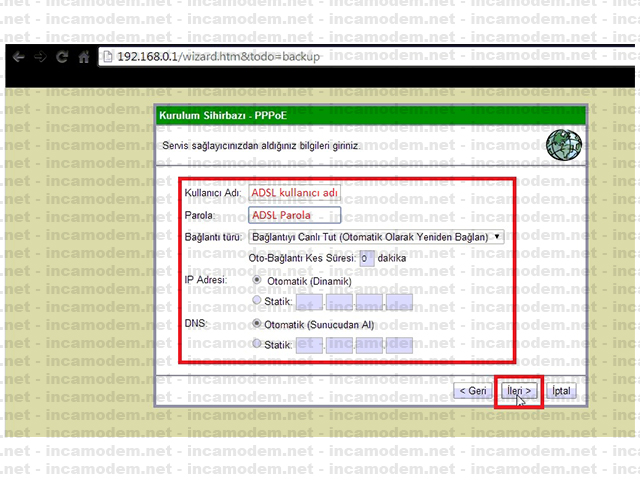Click the browser forward arrow

tap(40, 57)
